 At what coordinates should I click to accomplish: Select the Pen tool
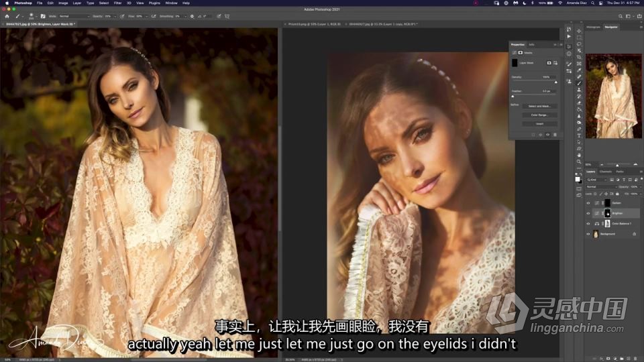point(579,129)
